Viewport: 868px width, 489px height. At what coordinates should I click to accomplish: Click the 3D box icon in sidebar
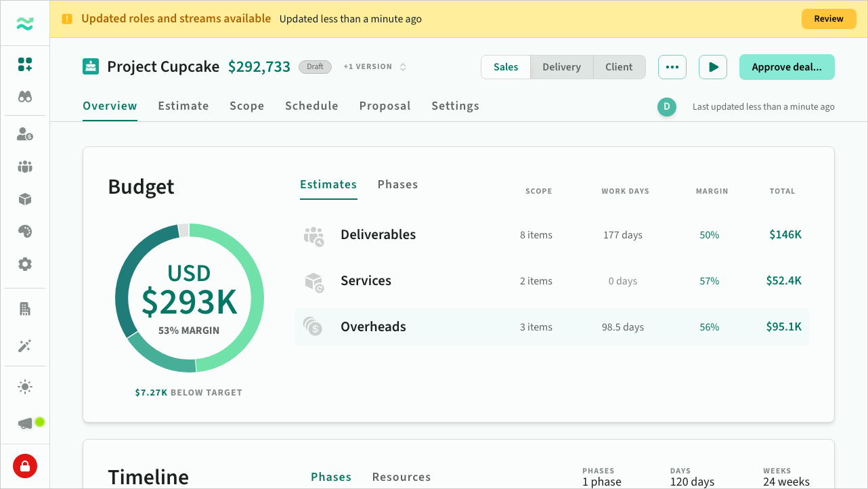pyautogui.click(x=25, y=199)
